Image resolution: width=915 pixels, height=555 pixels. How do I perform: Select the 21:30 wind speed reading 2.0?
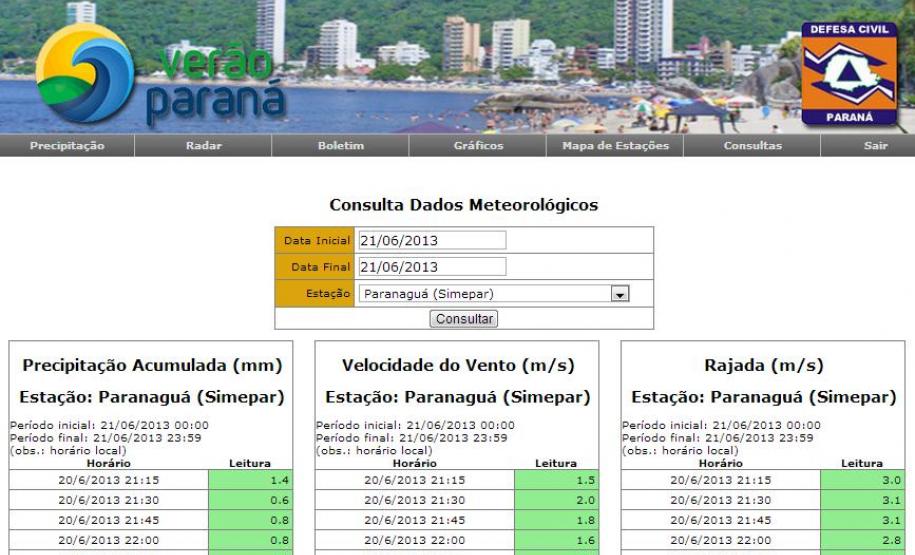[x=557, y=500]
